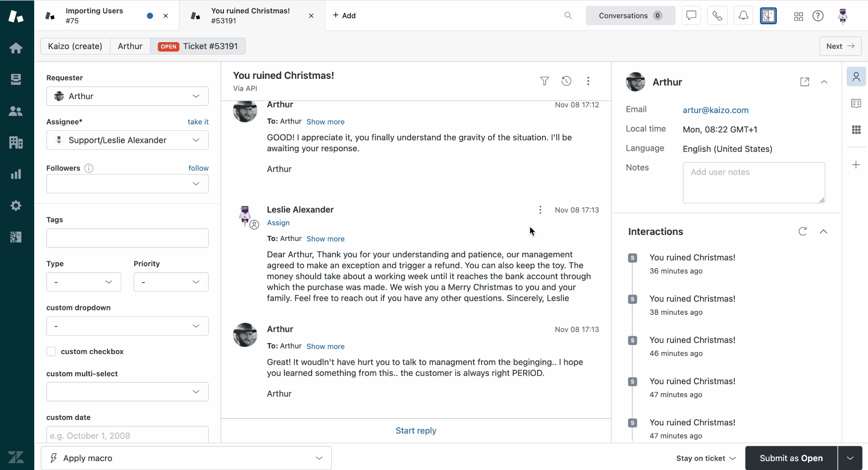Image resolution: width=868 pixels, height=470 pixels.
Task: Click the Start reply link
Action: pyautogui.click(x=416, y=431)
